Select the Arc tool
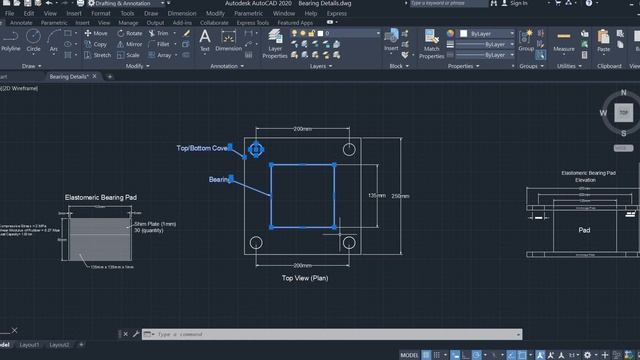The height and width of the screenshot is (360, 640). click(x=53, y=41)
